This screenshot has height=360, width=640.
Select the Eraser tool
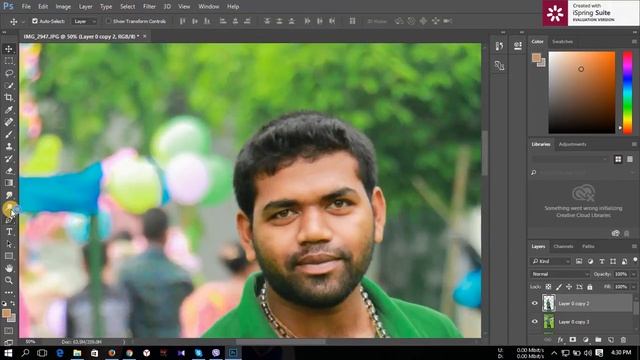click(9, 171)
